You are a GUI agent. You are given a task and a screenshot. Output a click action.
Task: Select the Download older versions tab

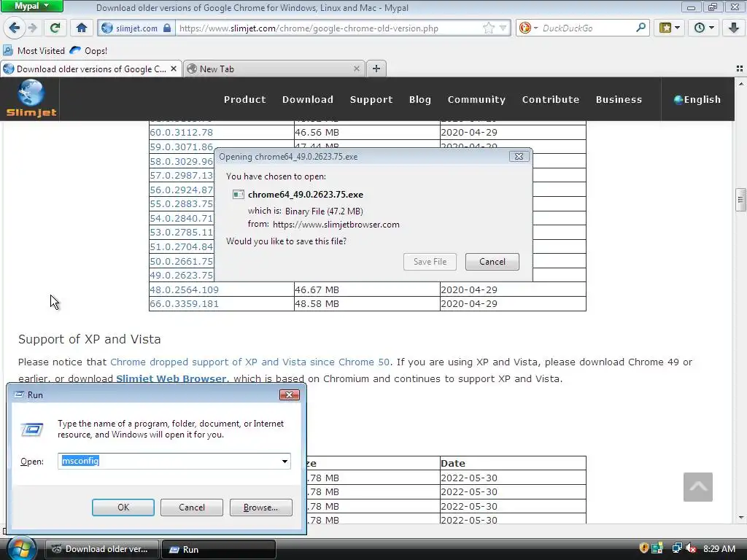[x=90, y=69]
